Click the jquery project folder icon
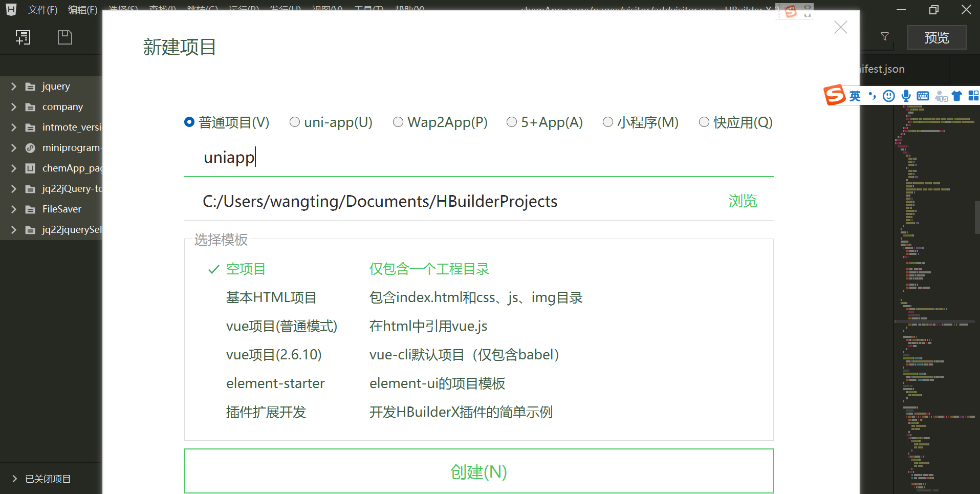This screenshot has height=494, width=980. tap(31, 87)
